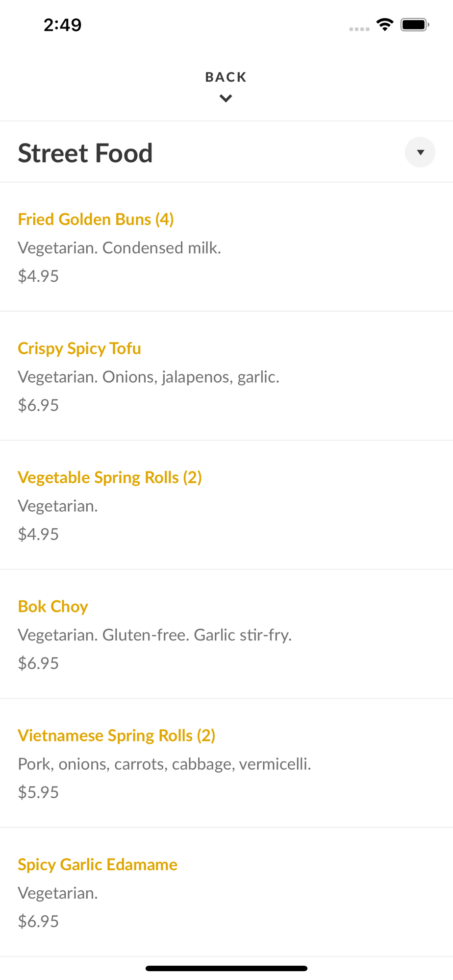Open Vietnamese Spring Rolls (2) item

[x=117, y=735]
